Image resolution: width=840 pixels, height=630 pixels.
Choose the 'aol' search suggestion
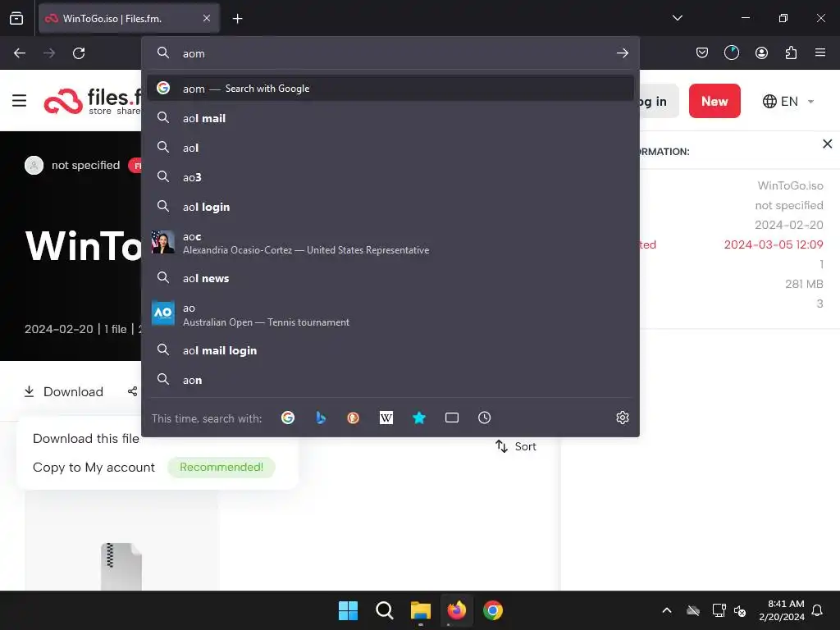[390, 148]
